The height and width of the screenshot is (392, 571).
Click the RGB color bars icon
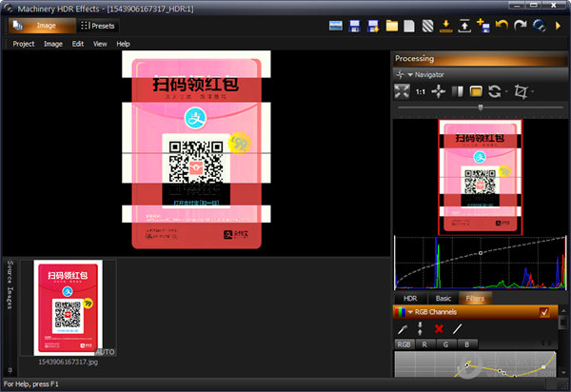click(401, 312)
